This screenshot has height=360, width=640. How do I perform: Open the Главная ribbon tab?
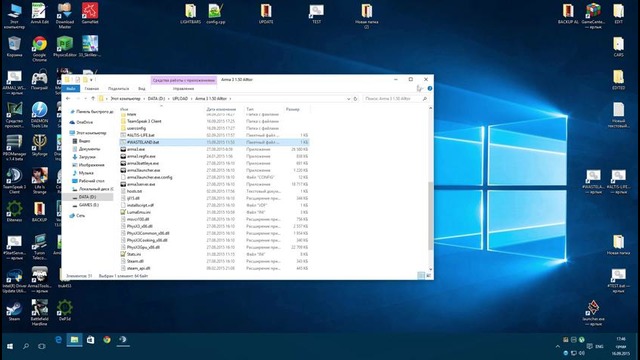(x=91, y=89)
